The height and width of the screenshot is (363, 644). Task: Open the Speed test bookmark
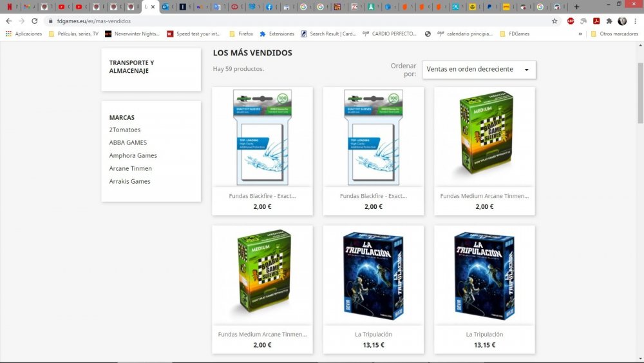(x=194, y=34)
